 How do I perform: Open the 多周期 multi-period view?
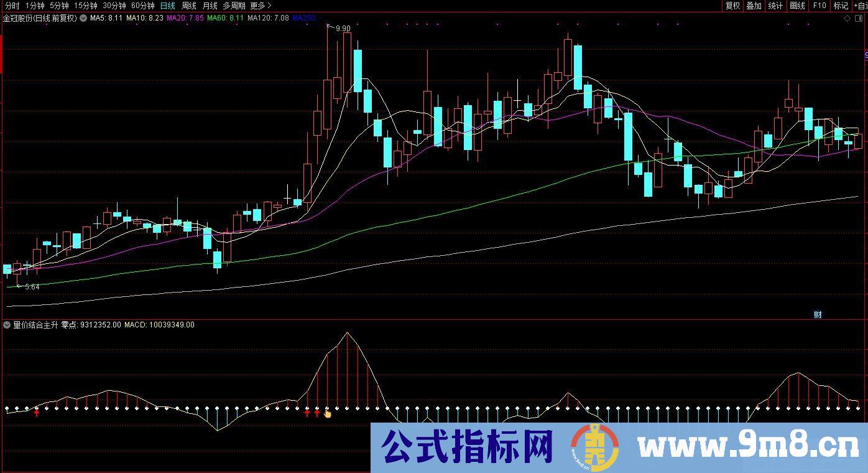click(x=235, y=5)
